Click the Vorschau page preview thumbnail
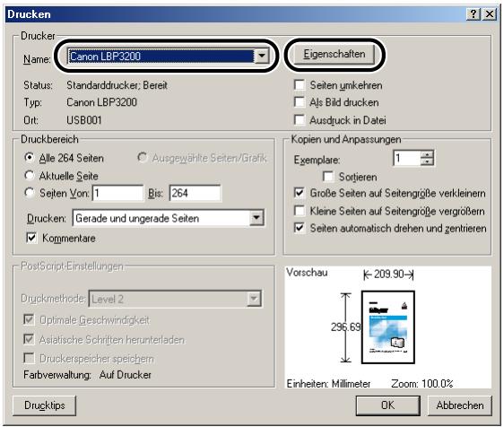Viewport: 504px width, 427px height. tap(388, 327)
